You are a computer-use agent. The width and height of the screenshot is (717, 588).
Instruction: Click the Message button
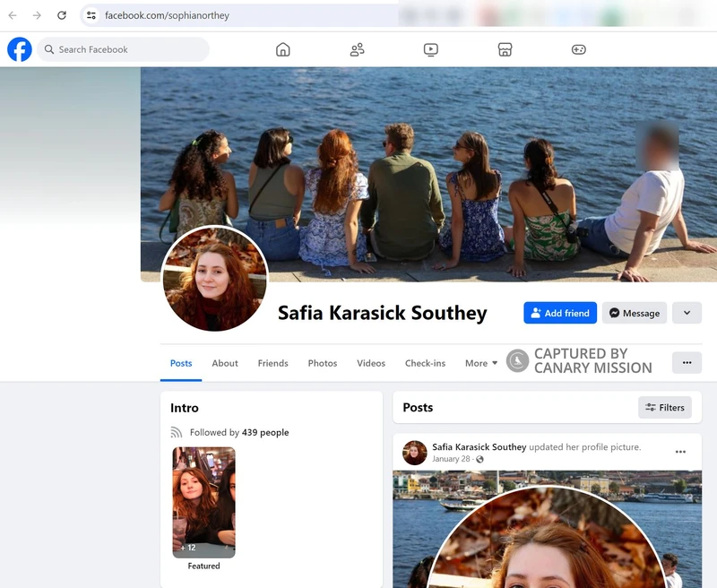(x=634, y=313)
